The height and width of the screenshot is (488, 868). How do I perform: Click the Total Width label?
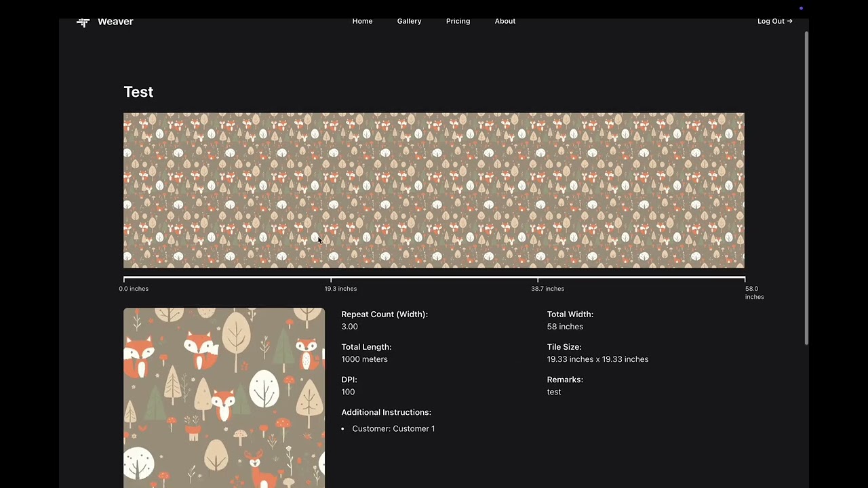[x=570, y=314]
